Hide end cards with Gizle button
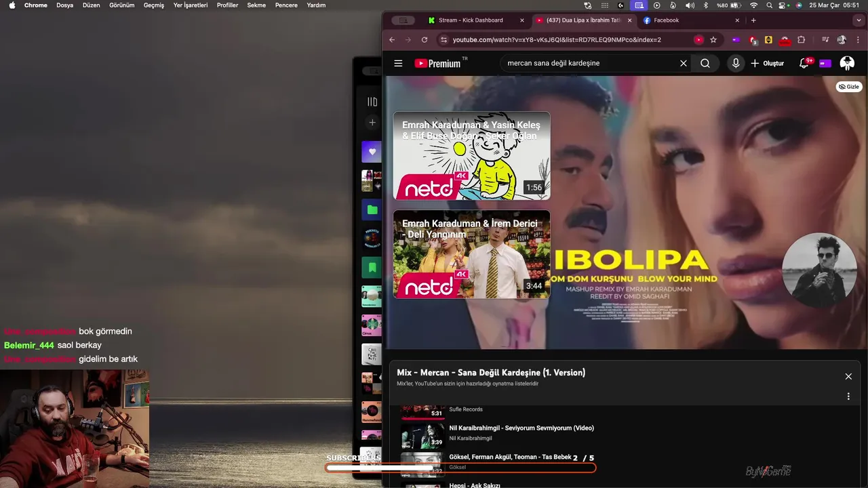Image resolution: width=868 pixels, height=488 pixels. [x=848, y=87]
